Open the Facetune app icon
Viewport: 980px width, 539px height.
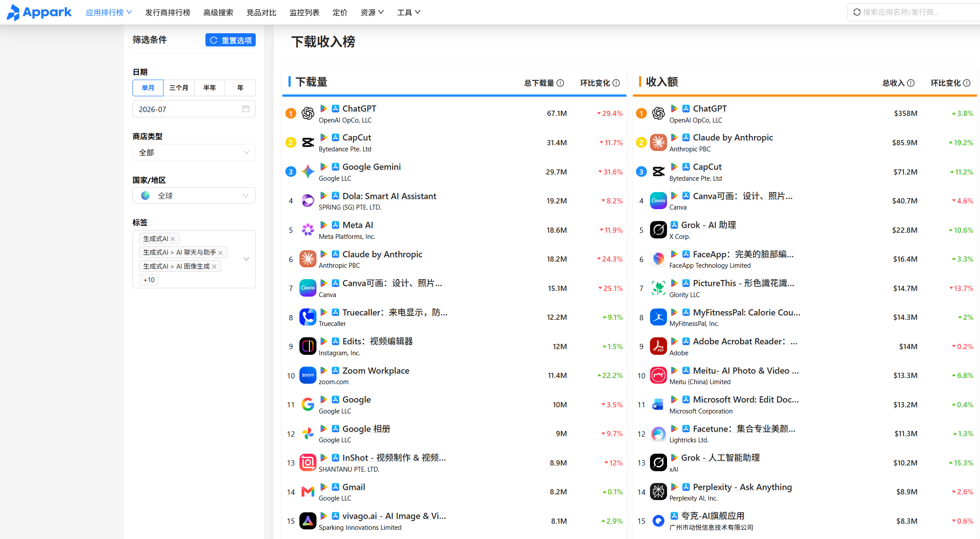click(658, 434)
